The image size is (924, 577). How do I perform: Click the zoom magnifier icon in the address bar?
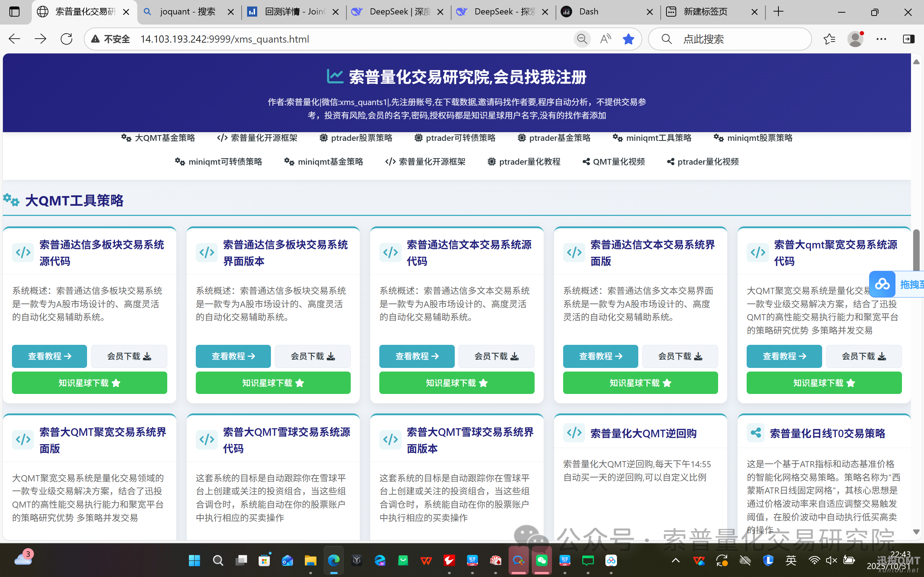click(582, 39)
